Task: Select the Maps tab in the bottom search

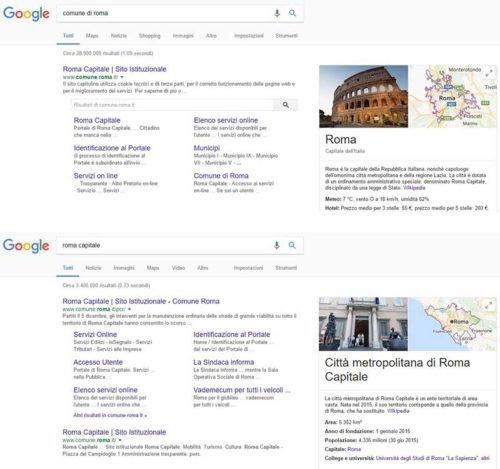Action: [x=153, y=268]
